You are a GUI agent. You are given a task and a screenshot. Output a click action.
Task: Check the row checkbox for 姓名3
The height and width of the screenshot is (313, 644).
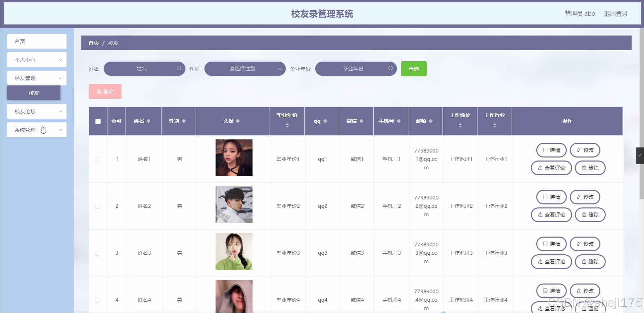click(98, 253)
